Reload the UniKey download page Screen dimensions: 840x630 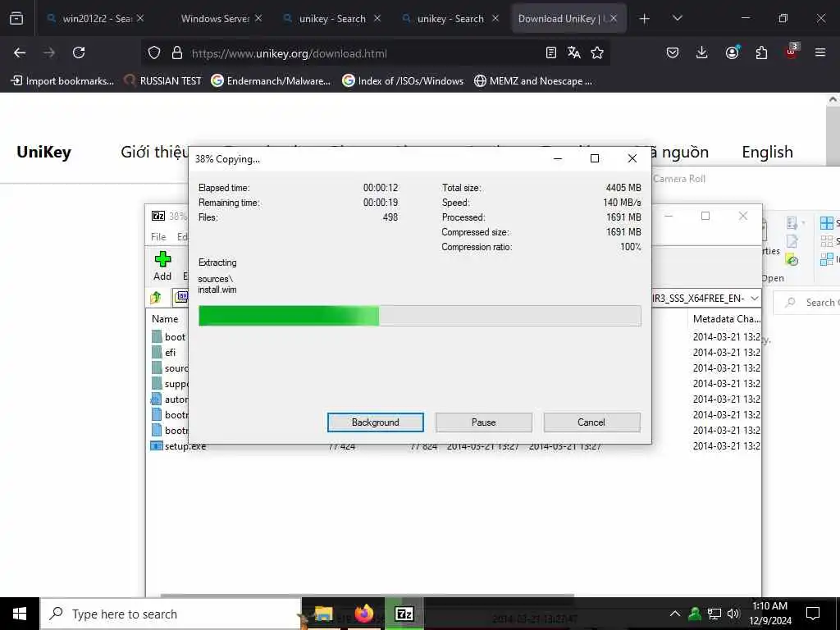click(79, 52)
